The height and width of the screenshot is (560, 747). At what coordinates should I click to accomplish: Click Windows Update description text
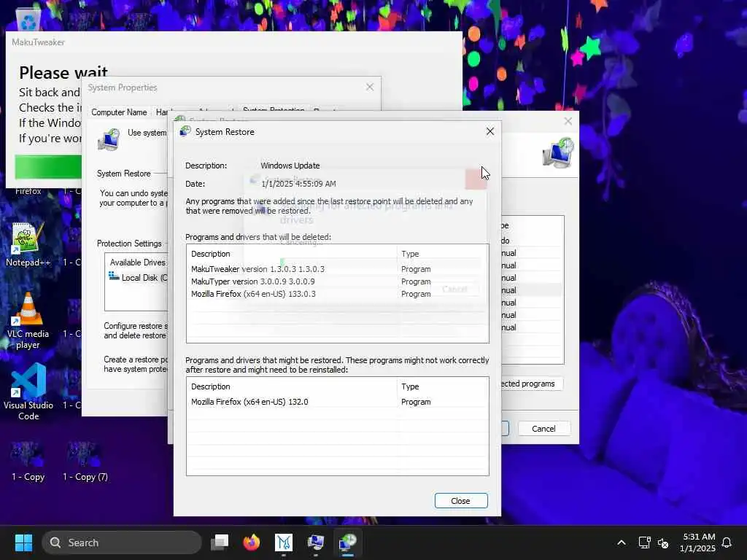pyautogui.click(x=290, y=166)
